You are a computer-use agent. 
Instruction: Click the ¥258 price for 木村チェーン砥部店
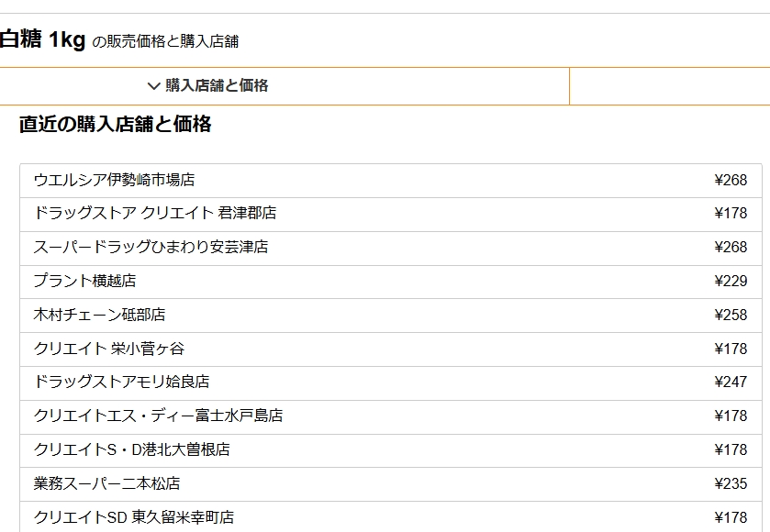[x=731, y=316]
